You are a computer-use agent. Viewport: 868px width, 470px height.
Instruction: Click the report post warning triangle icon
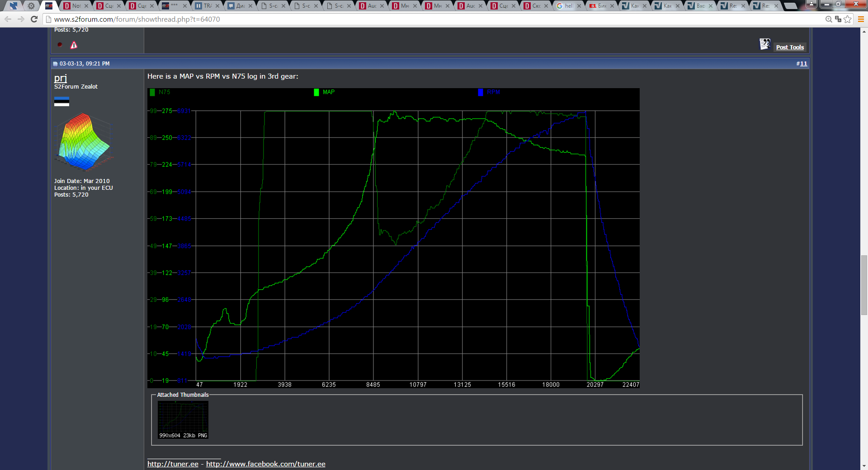(74, 45)
